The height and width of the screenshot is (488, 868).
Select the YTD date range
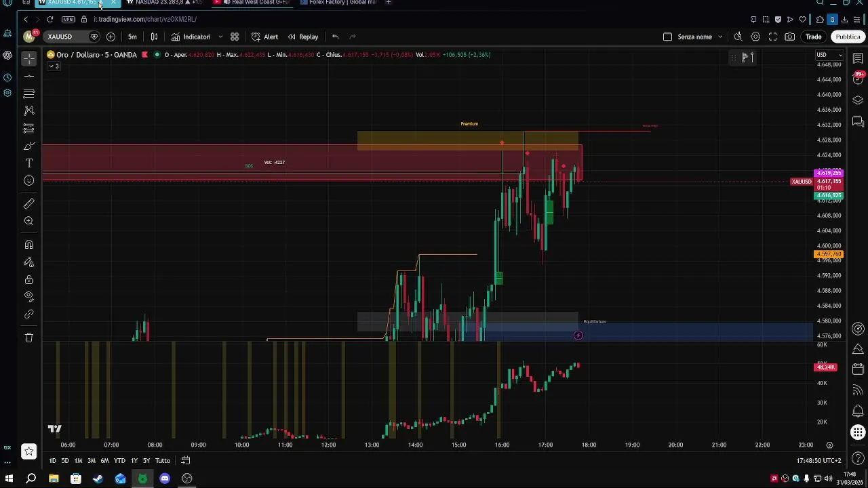click(119, 461)
